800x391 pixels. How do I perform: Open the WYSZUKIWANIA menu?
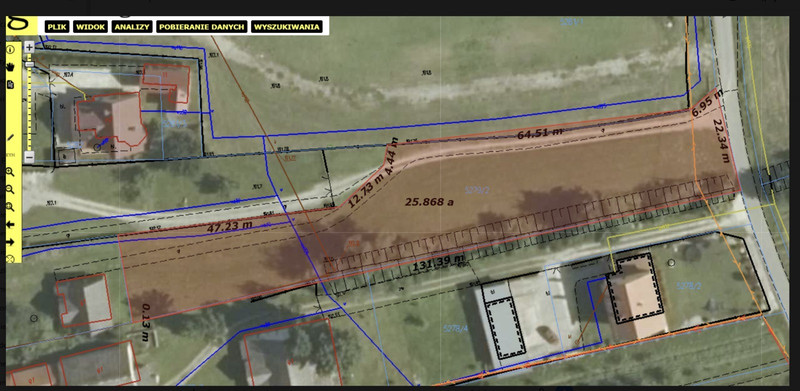pyautogui.click(x=287, y=27)
